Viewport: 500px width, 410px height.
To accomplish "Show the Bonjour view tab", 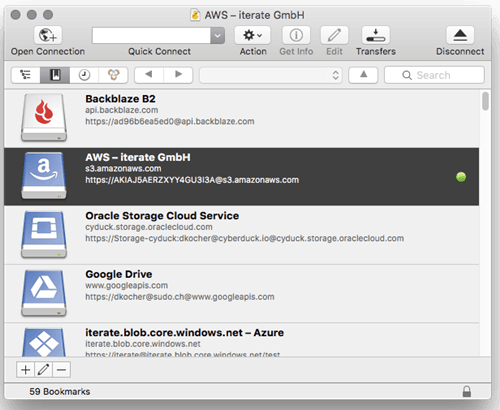I will [113, 75].
